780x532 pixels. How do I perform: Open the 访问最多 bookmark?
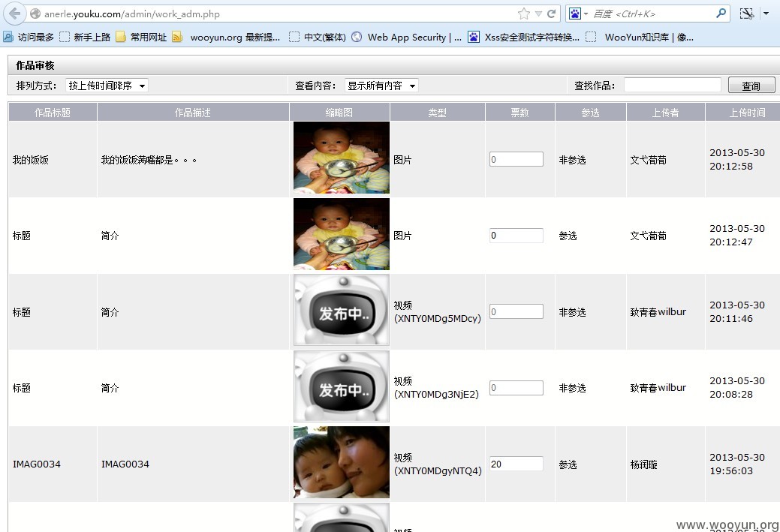[x=29, y=38]
